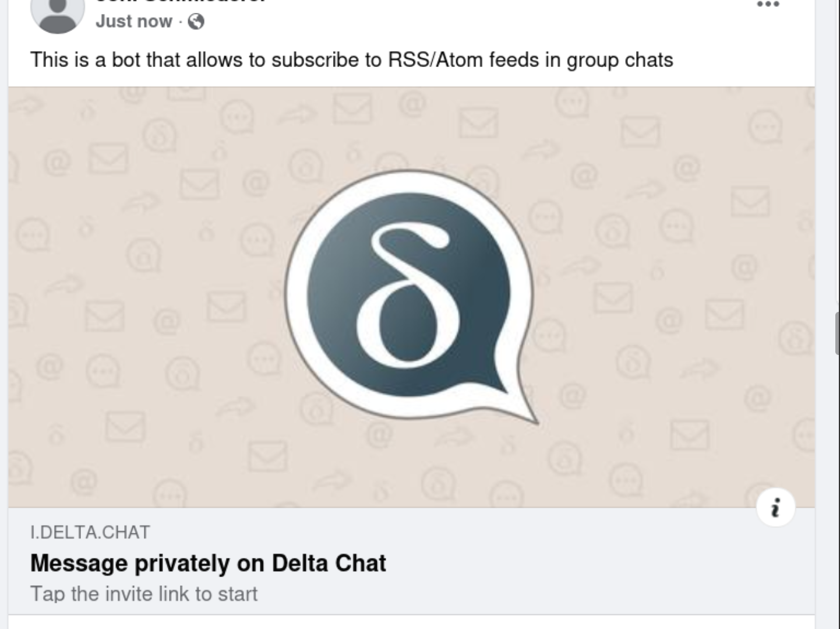
Task: Click "Tap the invite link to start" text
Action: [144, 594]
